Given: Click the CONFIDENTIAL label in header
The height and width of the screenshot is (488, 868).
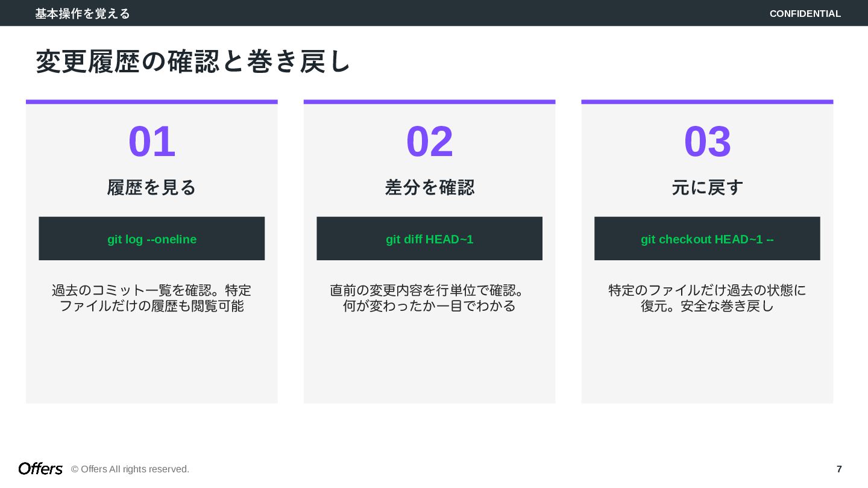Looking at the screenshot, I should pyautogui.click(x=805, y=13).
